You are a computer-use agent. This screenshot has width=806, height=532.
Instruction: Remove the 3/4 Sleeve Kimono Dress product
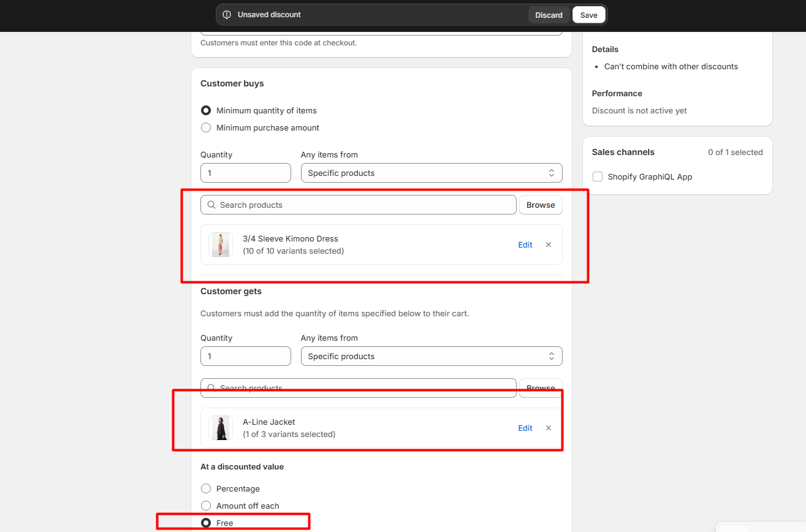[549, 245]
